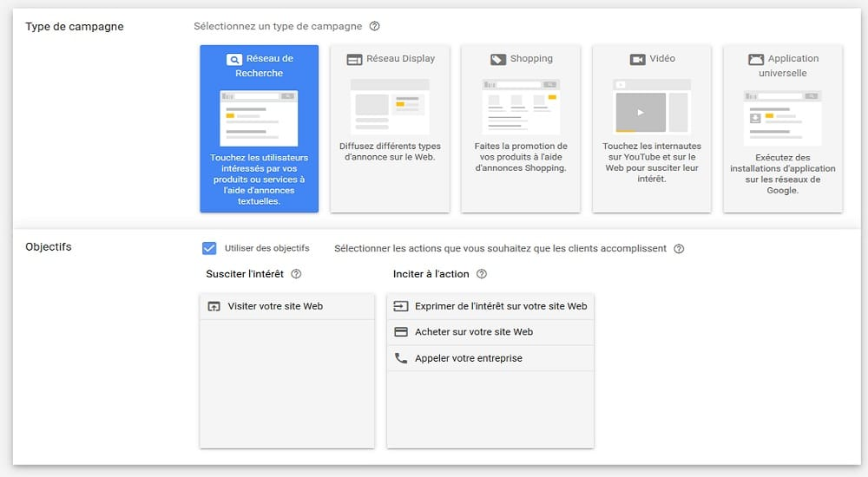Click the arrow icon beside Exprimer de l'intérêt

click(401, 306)
